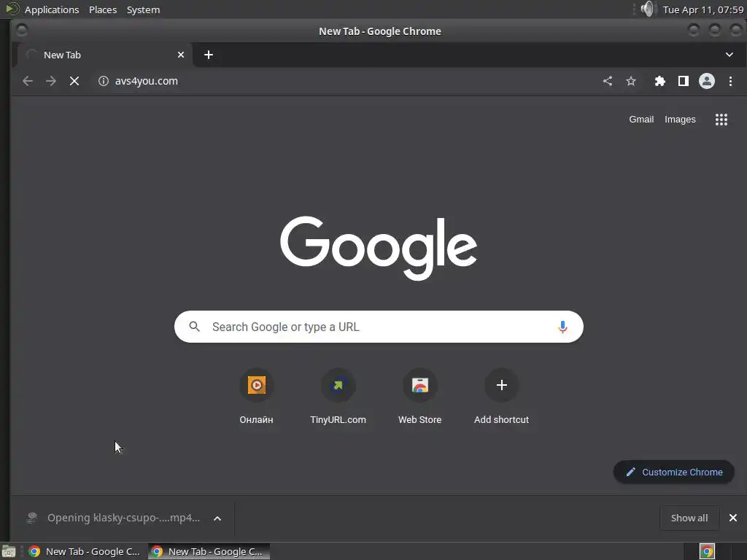Click the date and time clock
Viewport: 747px width, 560px height.
[x=703, y=9]
